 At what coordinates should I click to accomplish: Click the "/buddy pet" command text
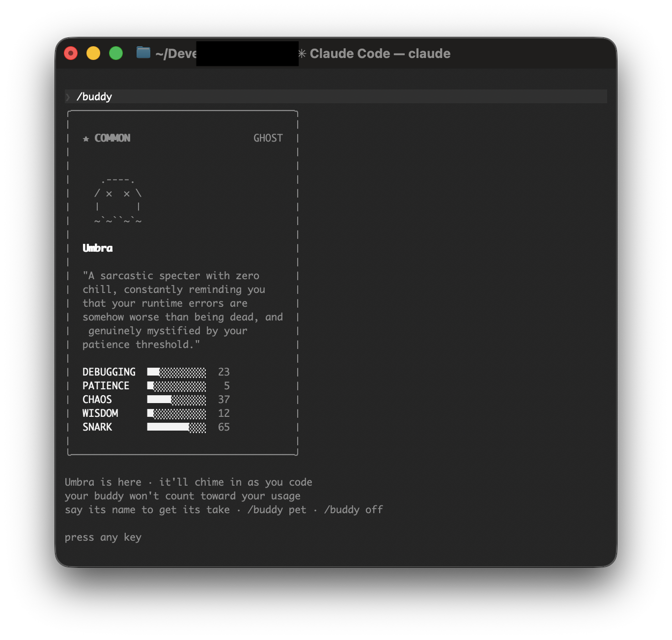pyautogui.click(x=277, y=510)
